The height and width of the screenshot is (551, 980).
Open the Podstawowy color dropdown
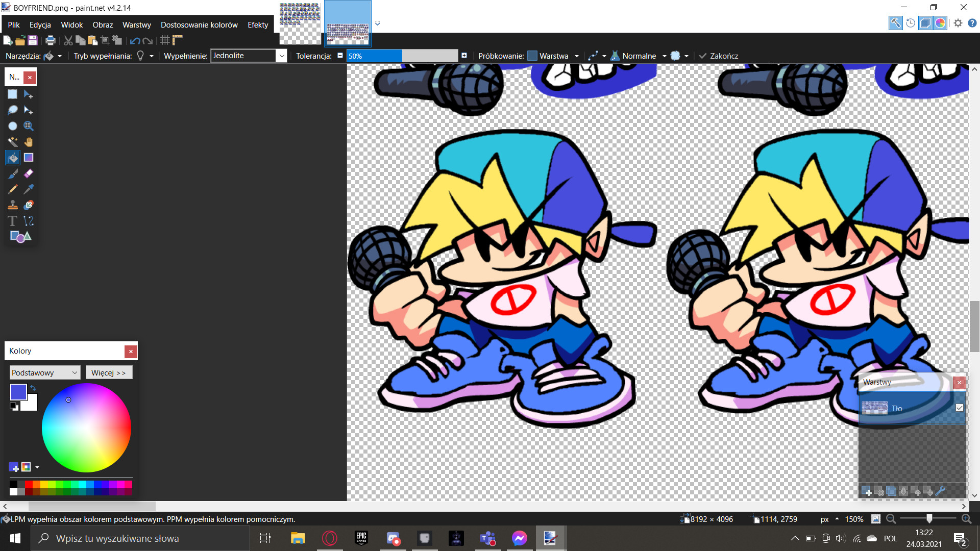(45, 372)
